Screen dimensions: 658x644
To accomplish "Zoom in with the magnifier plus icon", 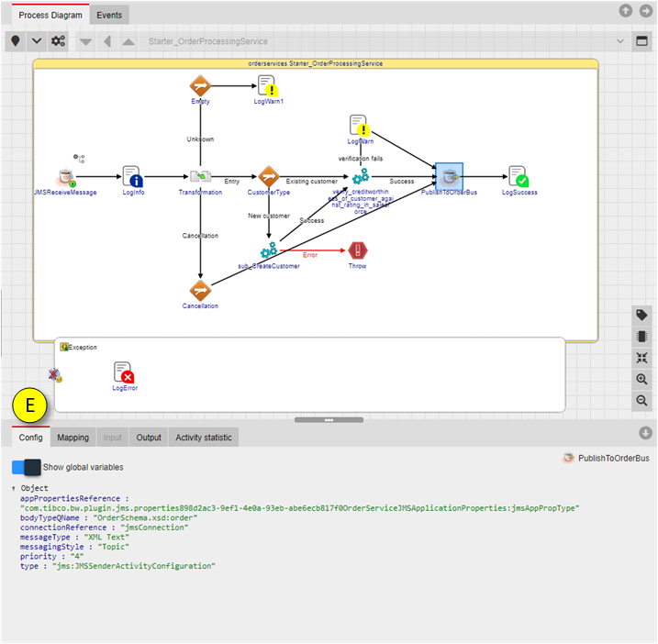I will tap(641, 379).
